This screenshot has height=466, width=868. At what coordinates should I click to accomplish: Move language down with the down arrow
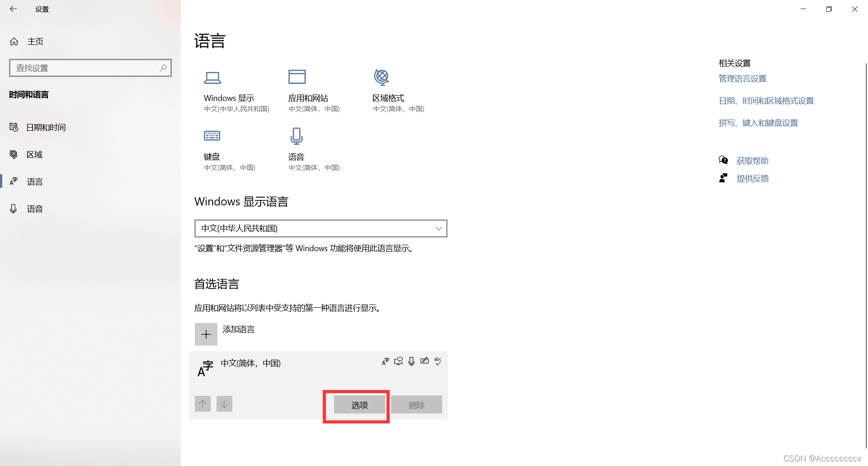[224, 404]
